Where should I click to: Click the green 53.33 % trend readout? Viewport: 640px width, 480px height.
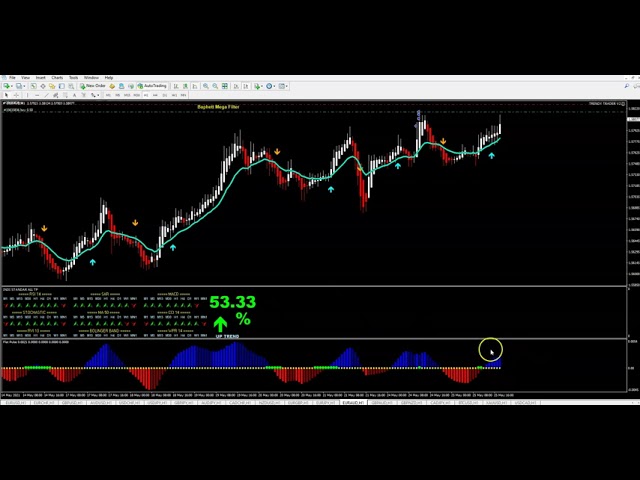click(x=232, y=302)
